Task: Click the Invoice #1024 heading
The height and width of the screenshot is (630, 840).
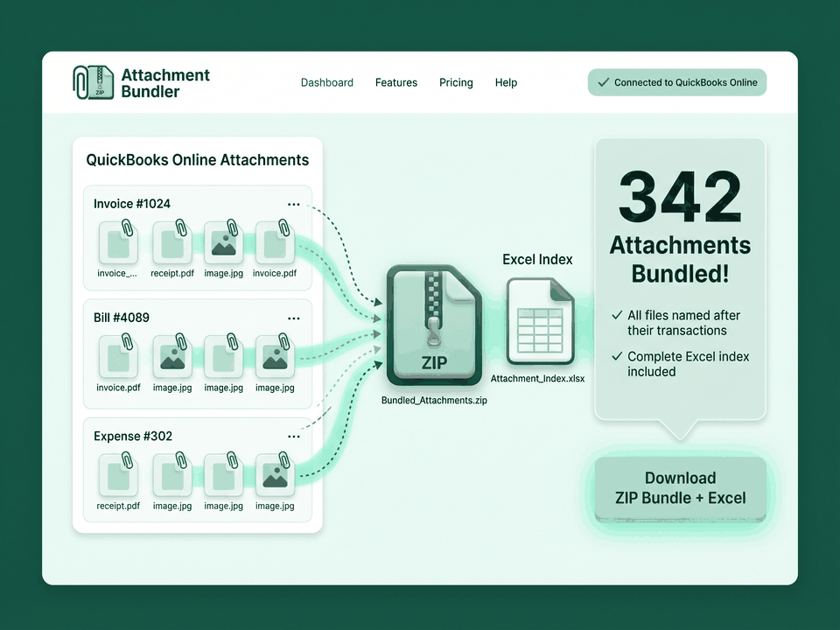Action: pyautogui.click(x=132, y=204)
